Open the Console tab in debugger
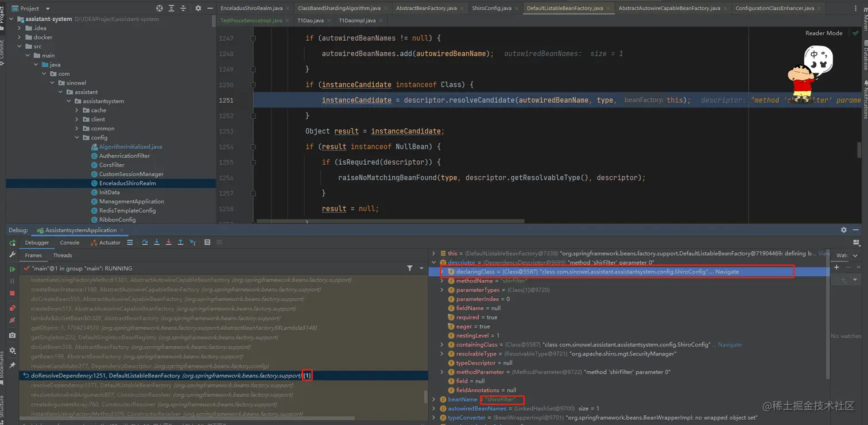The height and width of the screenshot is (425, 868). (69, 242)
